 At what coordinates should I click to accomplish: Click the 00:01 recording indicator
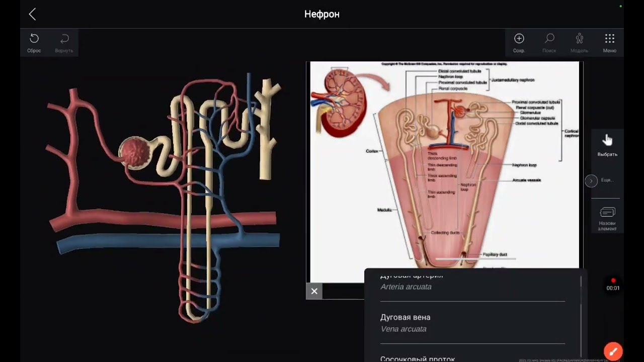coord(613,285)
